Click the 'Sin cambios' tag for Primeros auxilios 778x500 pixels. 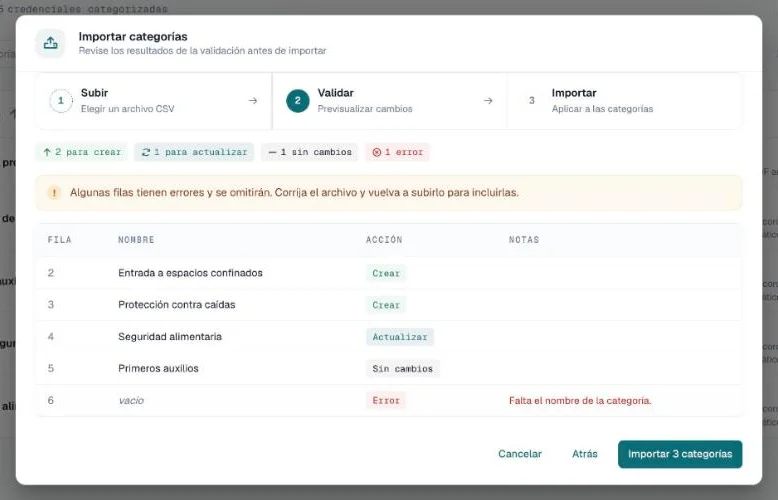403,369
